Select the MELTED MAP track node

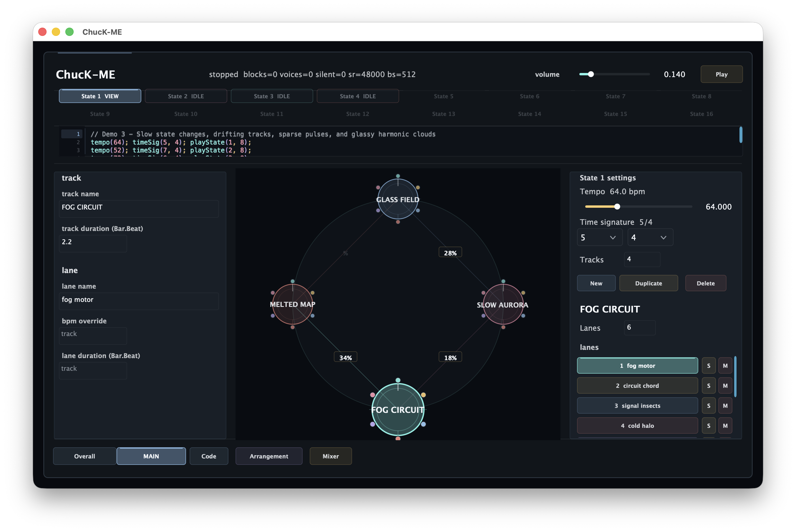pyautogui.click(x=293, y=304)
